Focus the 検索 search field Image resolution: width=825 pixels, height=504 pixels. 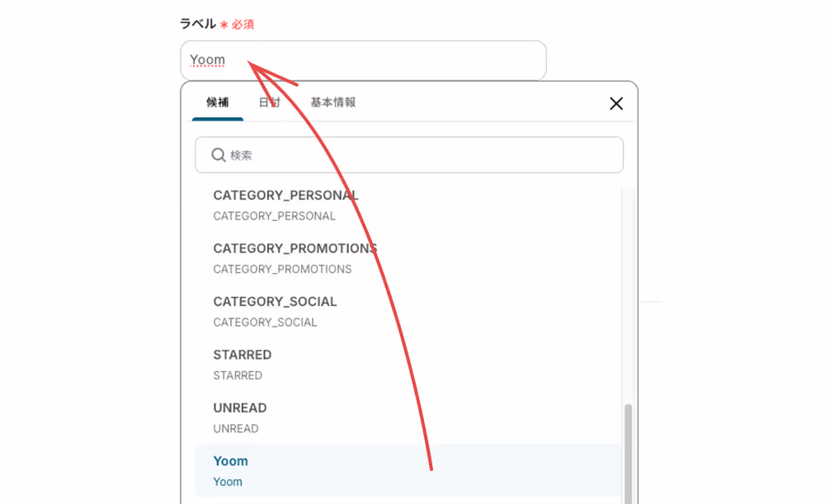pos(409,155)
